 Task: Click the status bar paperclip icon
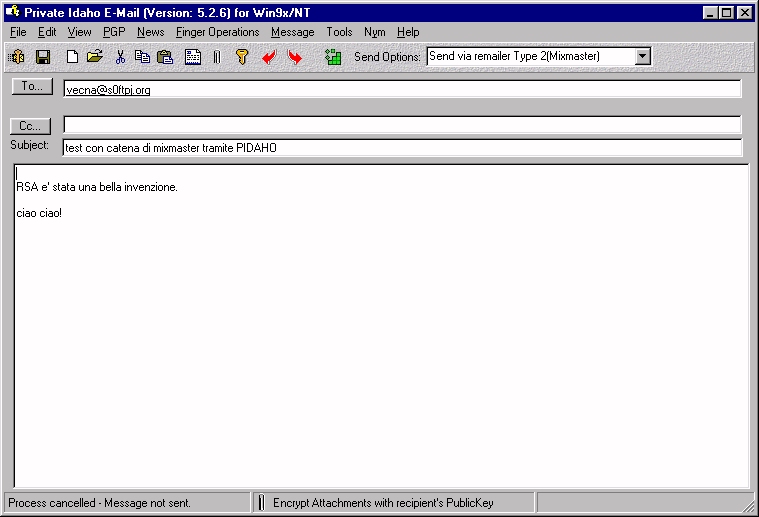point(261,502)
